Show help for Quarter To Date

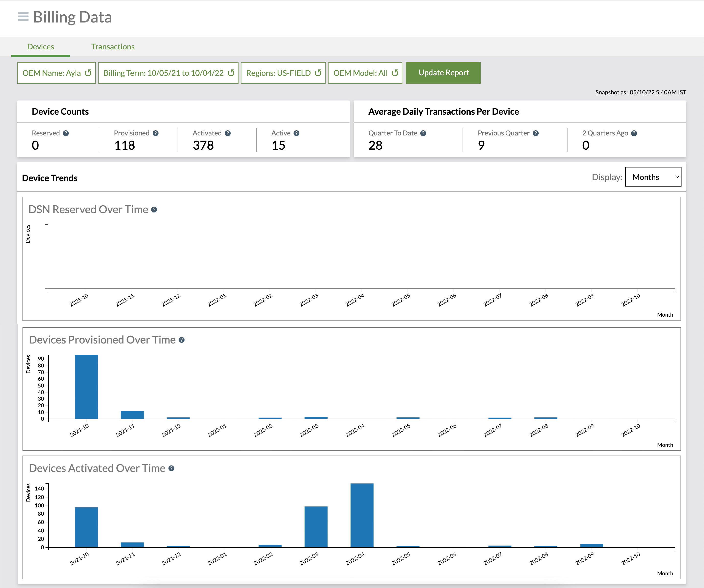point(423,133)
